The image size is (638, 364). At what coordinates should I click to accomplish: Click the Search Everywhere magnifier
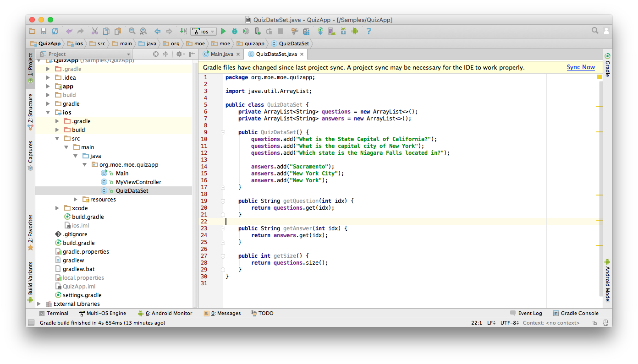point(595,31)
